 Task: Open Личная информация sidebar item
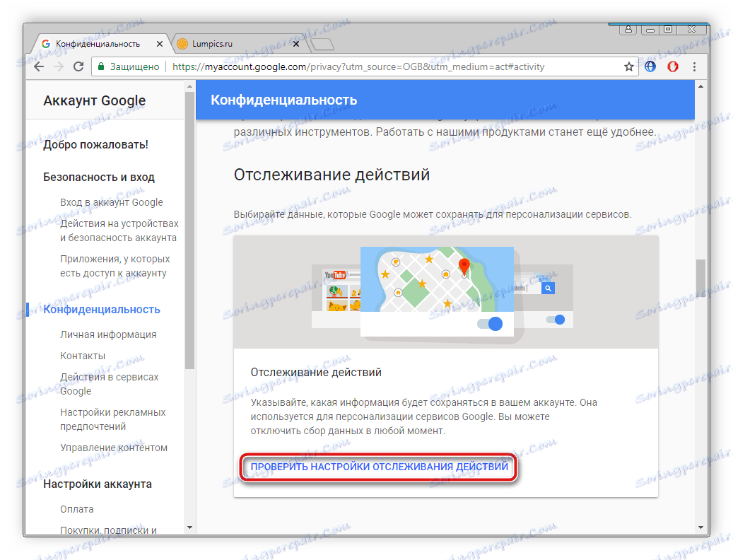pos(108,334)
